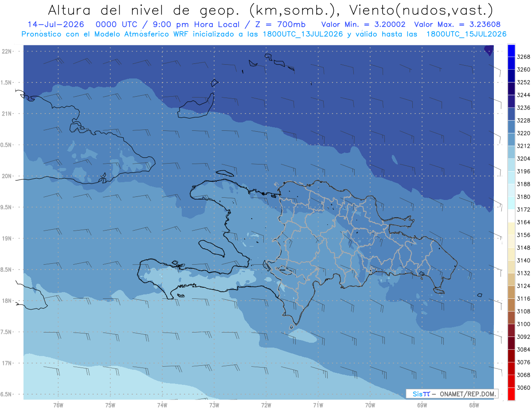Click the legend value "3204"
The height and width of the screenshot is (411, 532).
tap(523, 159)
